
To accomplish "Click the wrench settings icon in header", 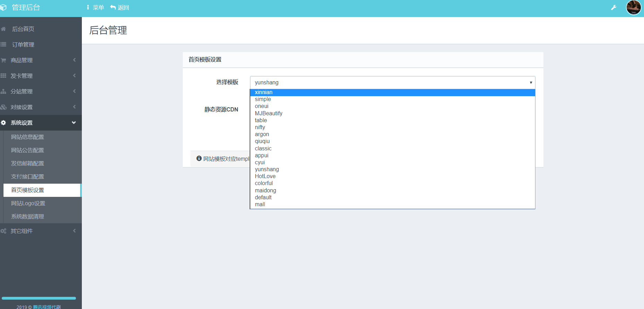I will coord(613,8).
